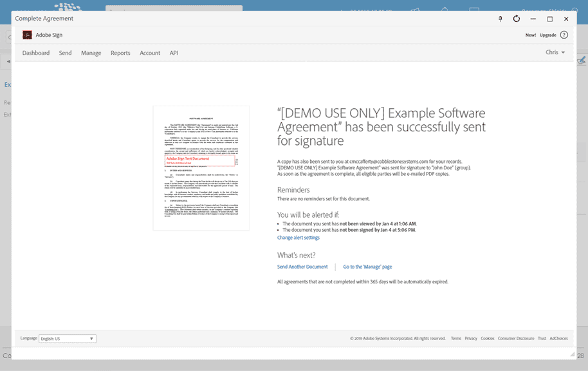The width and height of the screenshot is (588, 371).
Task: Click the Send Another Document link
Action: (x=302, y=266)
